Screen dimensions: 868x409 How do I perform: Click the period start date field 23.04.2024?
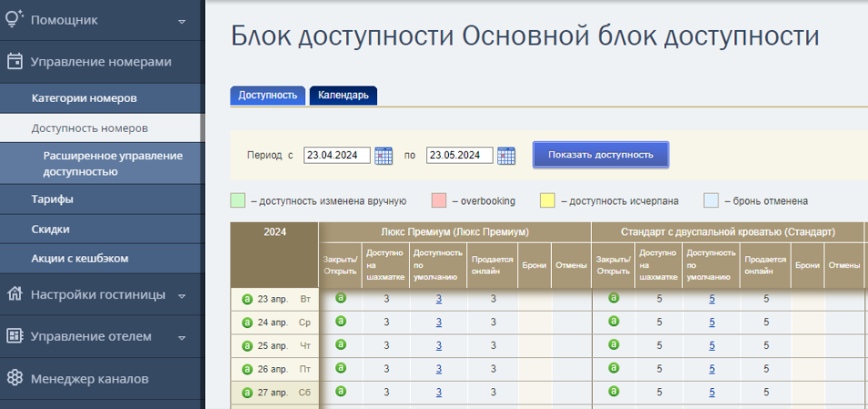click(x=337, y=155)
